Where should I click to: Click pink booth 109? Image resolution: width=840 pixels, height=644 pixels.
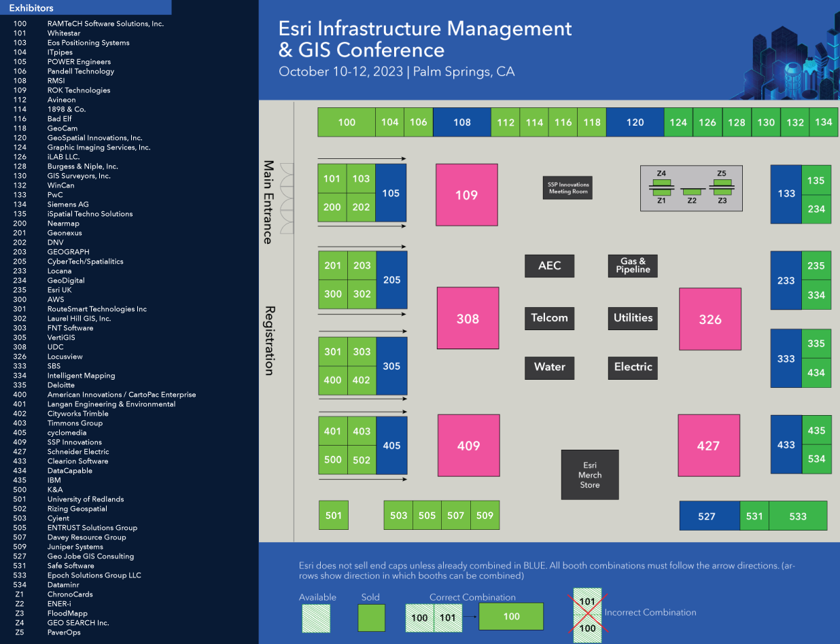466,195
